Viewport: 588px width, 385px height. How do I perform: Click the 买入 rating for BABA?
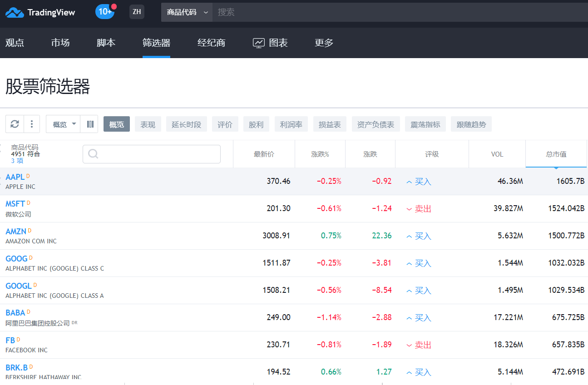[x=419, y=318]
